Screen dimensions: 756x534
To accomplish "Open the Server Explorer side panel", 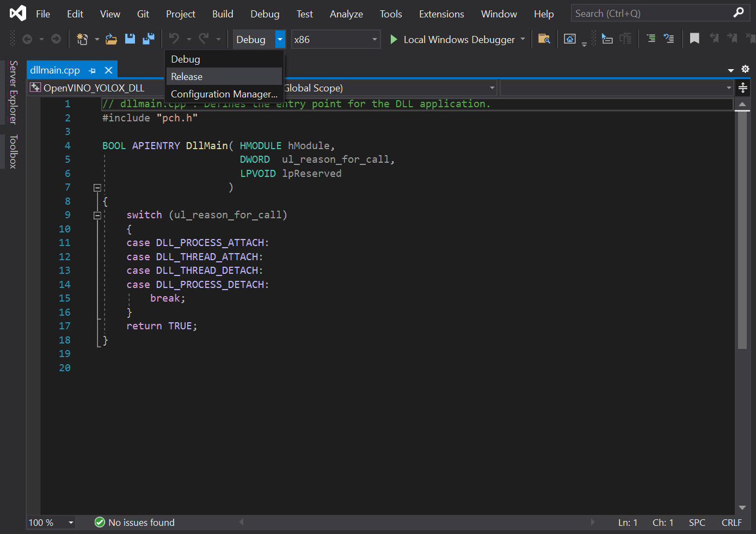I will pyautogui.click(x=14, y=92).
